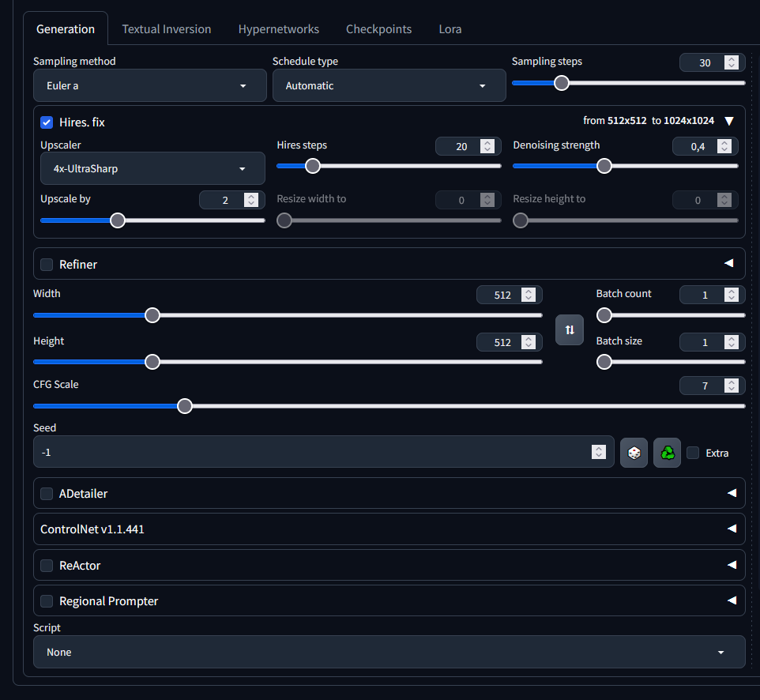This screenshot has width=760, height=700.
Task: Click the dice icon to randomize seed
Action: point(634,453)
